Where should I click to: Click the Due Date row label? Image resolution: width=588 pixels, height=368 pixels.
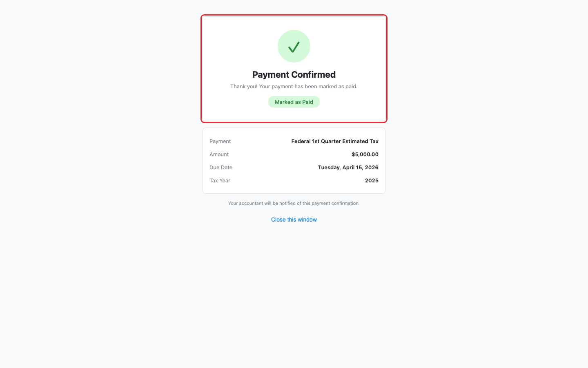pyautogui.click(x=221, y=167)
